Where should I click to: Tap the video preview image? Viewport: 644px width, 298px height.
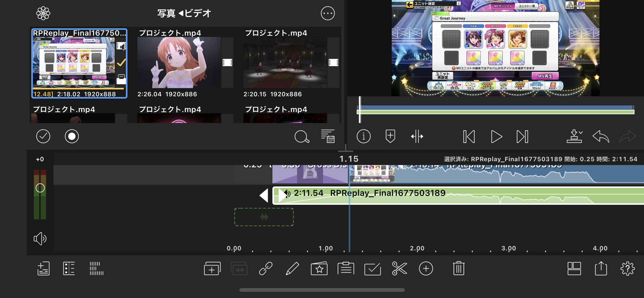tap(495, 48)
